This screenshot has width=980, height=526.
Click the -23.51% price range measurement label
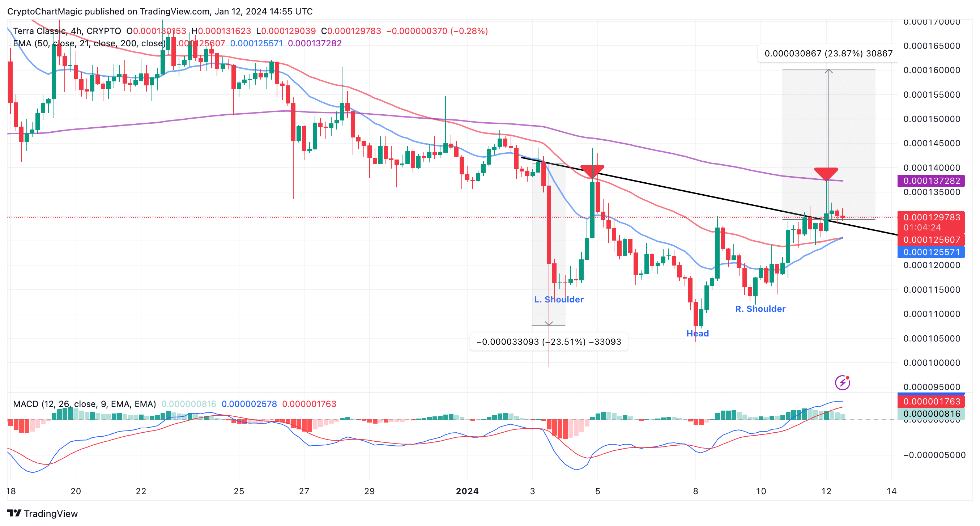click(x=549, y=342)
